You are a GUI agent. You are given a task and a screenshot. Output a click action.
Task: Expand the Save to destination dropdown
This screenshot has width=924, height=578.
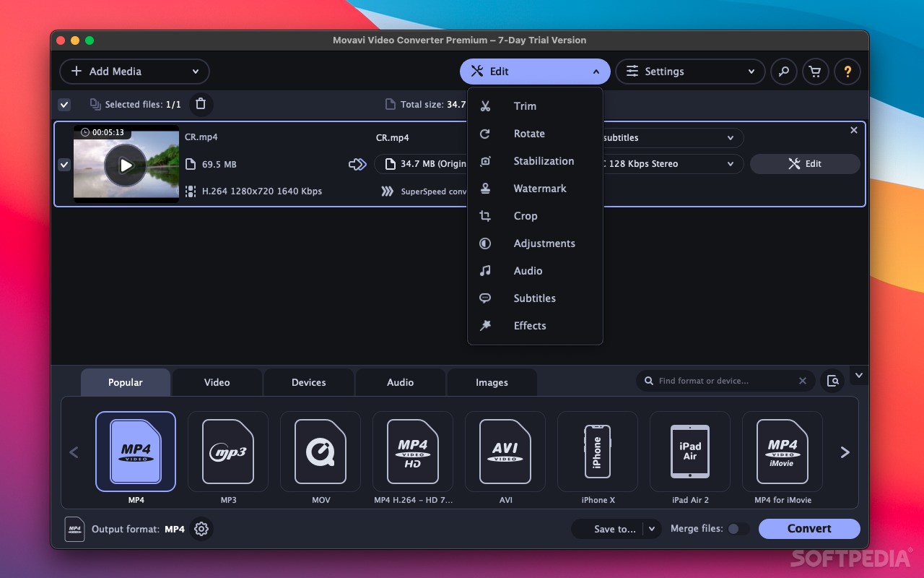pyautogui.click(x=652, y=529)
